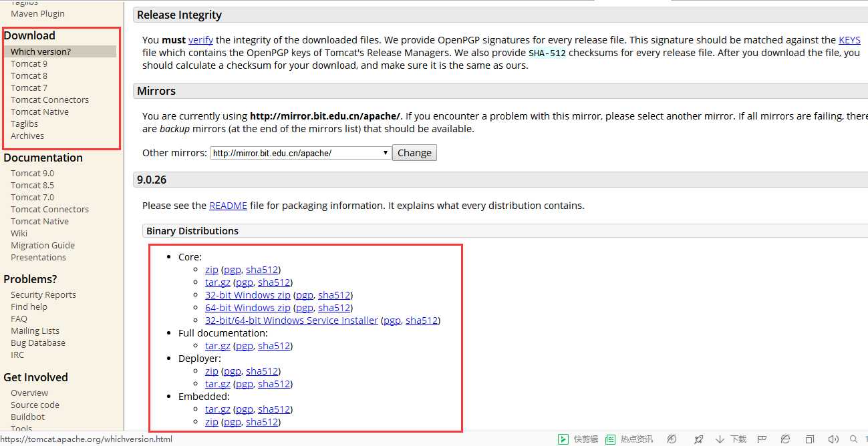Open the README file link
868x446 pixels.
point(228,206)
